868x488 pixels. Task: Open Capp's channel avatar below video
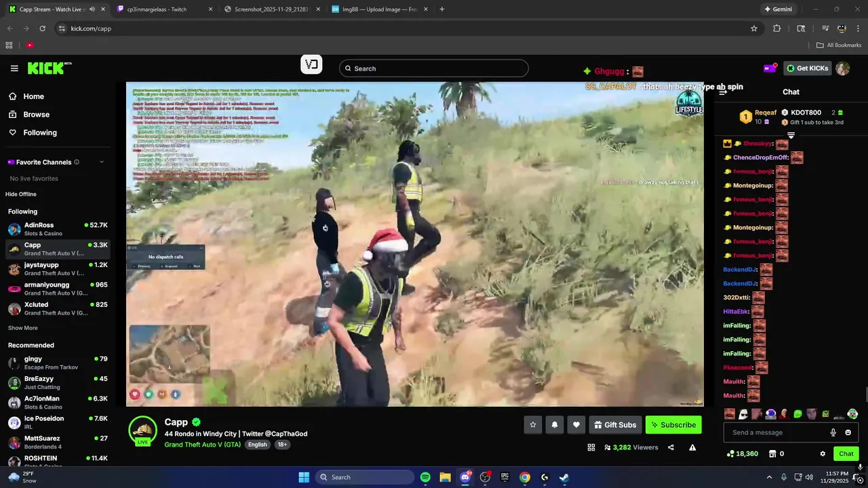coord(142,430)
